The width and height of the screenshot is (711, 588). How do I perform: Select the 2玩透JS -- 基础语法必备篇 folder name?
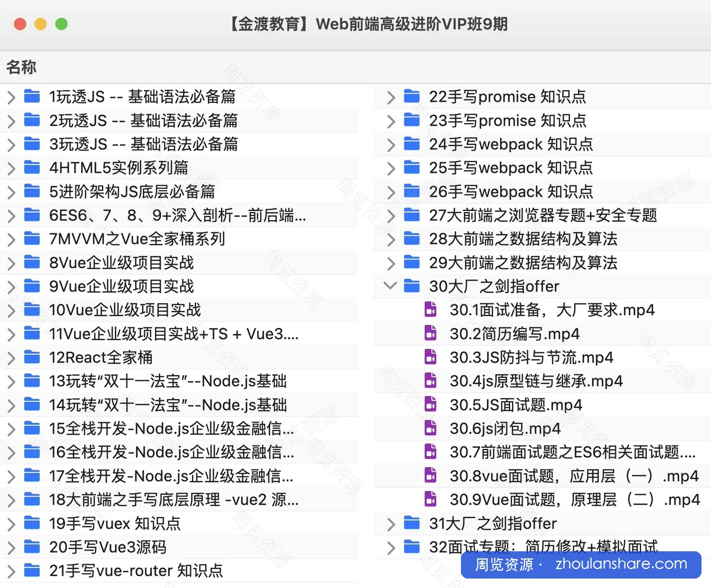click(x=143, y=120)
